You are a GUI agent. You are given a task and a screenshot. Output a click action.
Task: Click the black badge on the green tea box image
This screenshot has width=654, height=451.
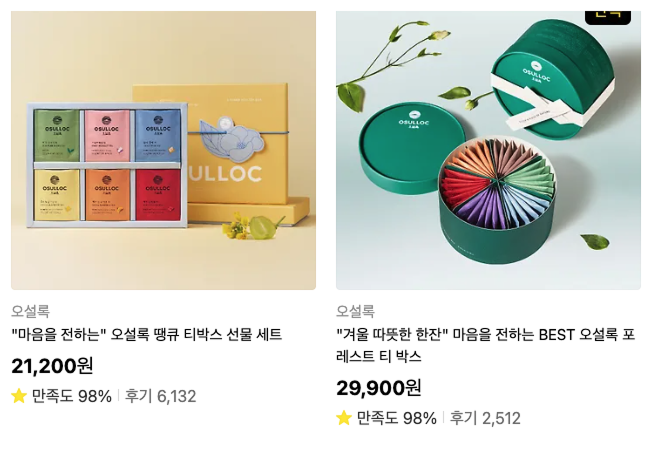608,17
